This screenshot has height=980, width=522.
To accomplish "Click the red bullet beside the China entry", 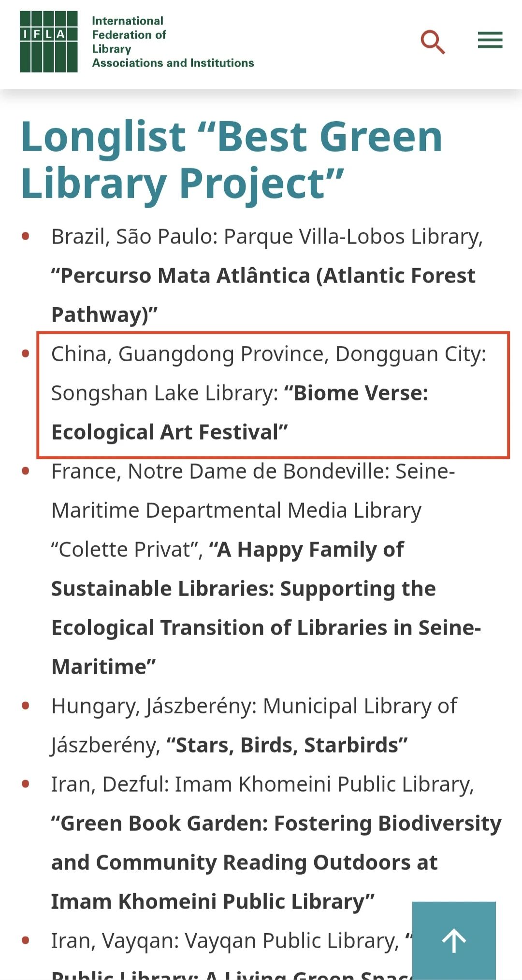I will click(x=26, y=354).
